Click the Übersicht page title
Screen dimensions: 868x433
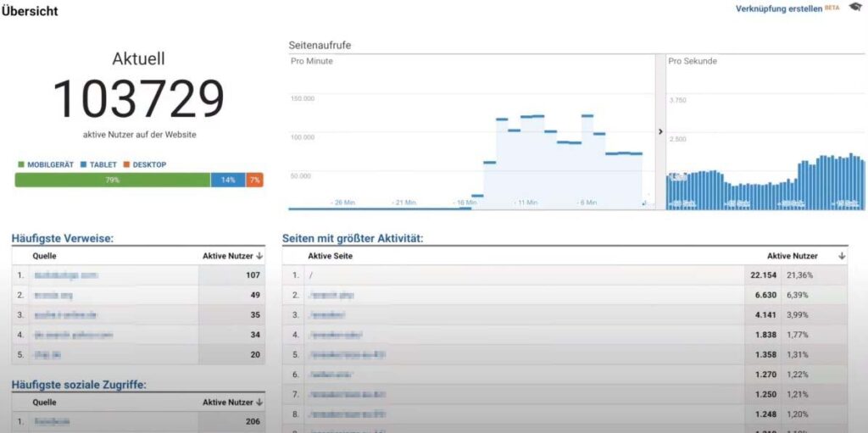pos(30,10)
